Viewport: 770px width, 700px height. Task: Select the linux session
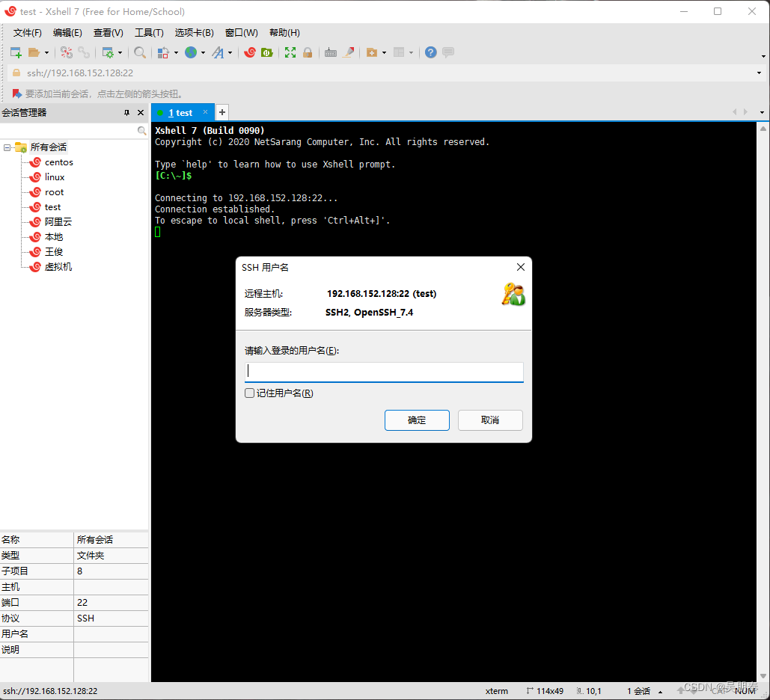[47, 177]
